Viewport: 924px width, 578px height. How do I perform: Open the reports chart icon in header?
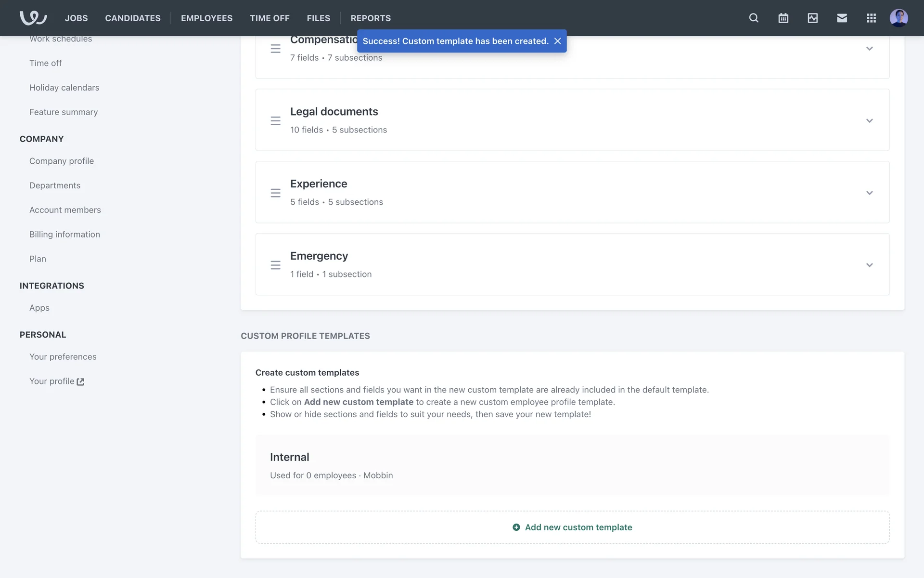click(x=812, y=18)
